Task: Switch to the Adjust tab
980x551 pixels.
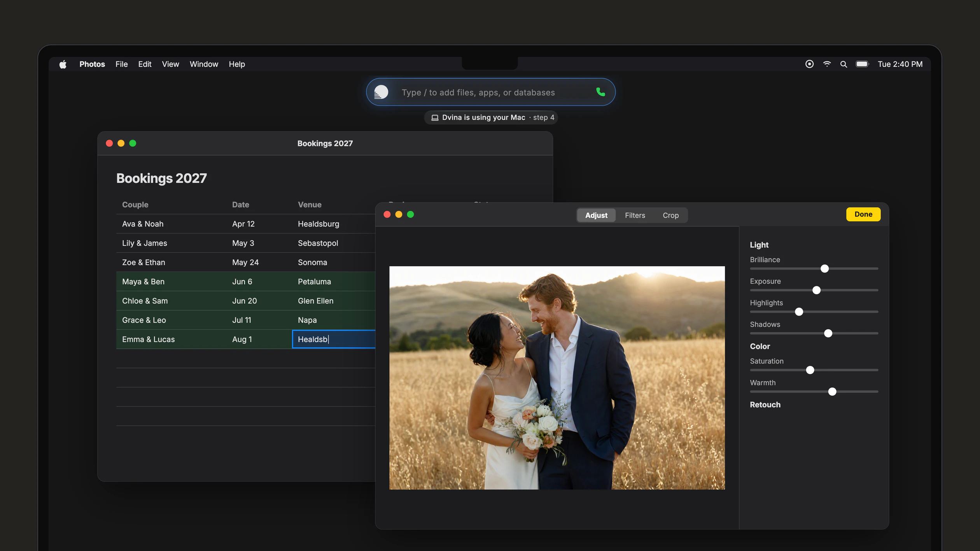Action: click(x=596, y=215)
